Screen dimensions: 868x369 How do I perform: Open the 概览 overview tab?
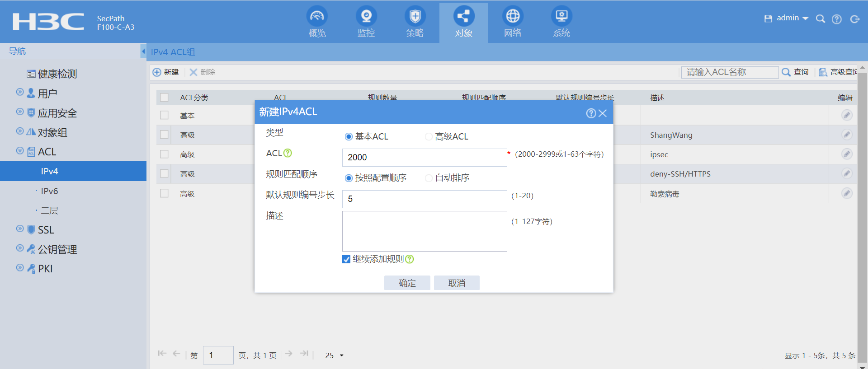[317, 22]
